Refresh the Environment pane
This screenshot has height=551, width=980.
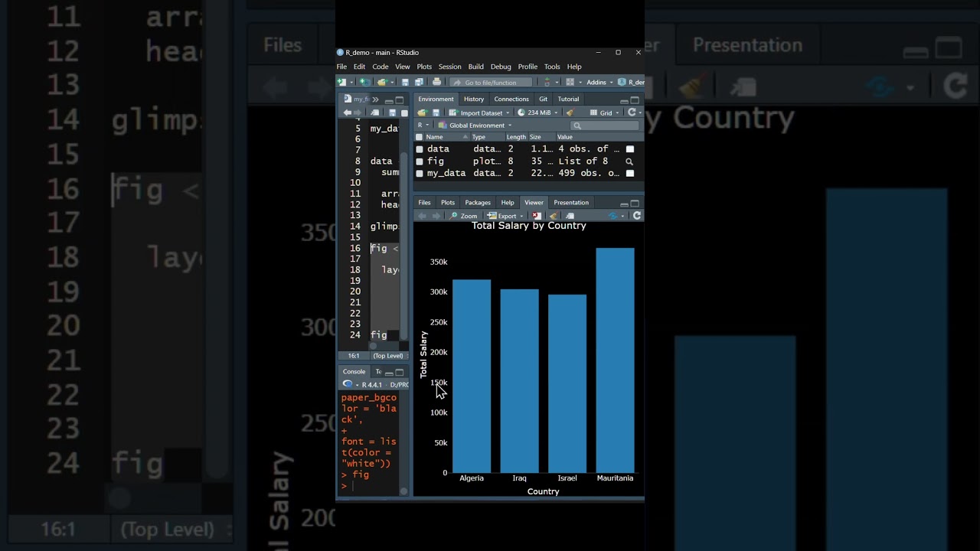[x=632, y=112]
